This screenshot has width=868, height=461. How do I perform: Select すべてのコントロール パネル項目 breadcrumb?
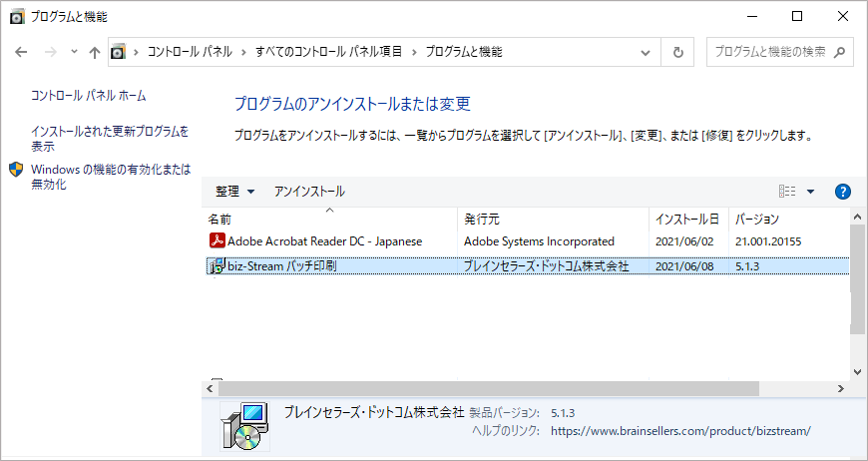point(329,52)
